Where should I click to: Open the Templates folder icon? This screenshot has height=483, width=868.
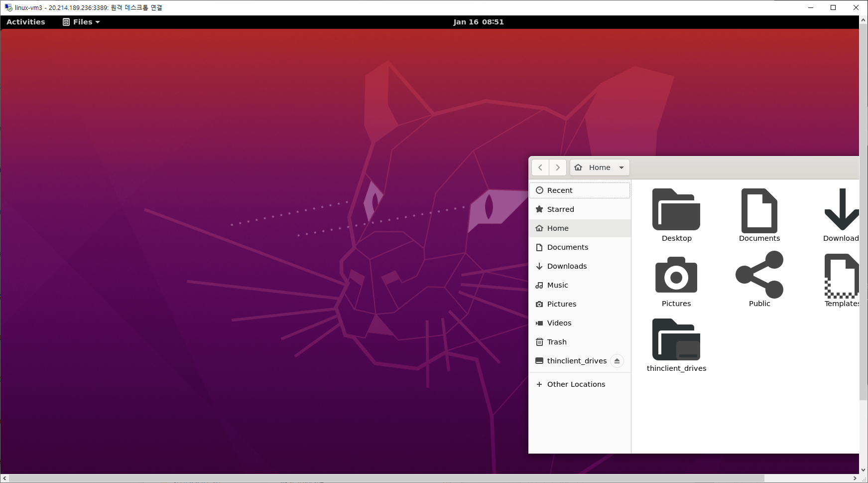(842, 276)
